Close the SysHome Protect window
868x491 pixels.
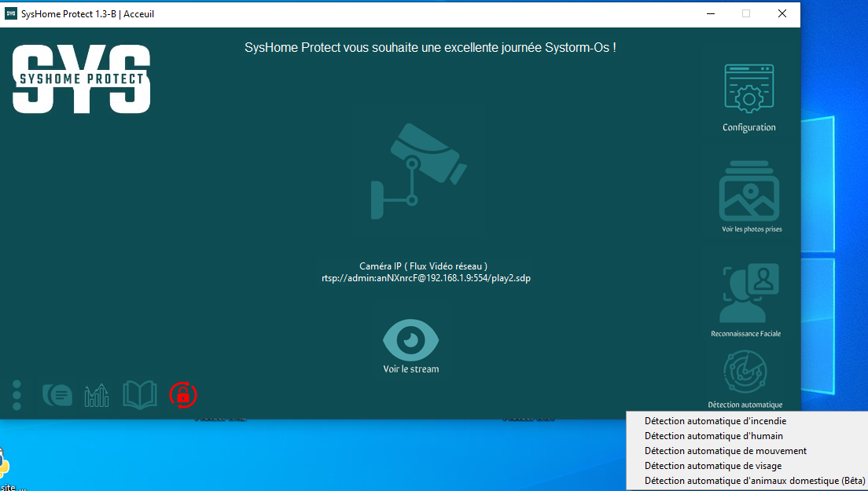(x=782, y=14)
